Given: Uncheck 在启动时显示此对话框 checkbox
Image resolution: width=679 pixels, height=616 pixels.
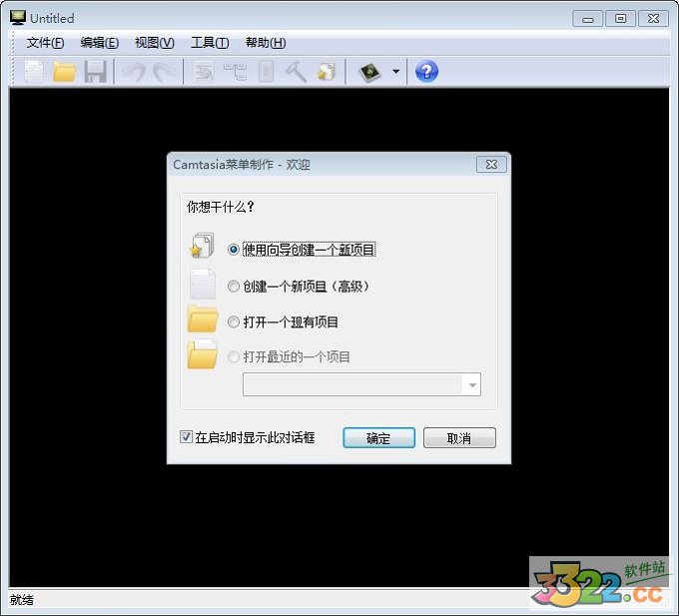Looking at the screenshot, I should coord(186,436).
